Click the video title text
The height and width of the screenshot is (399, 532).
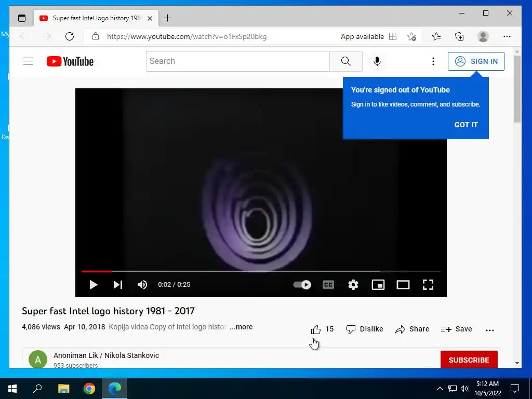coord(108,311)
